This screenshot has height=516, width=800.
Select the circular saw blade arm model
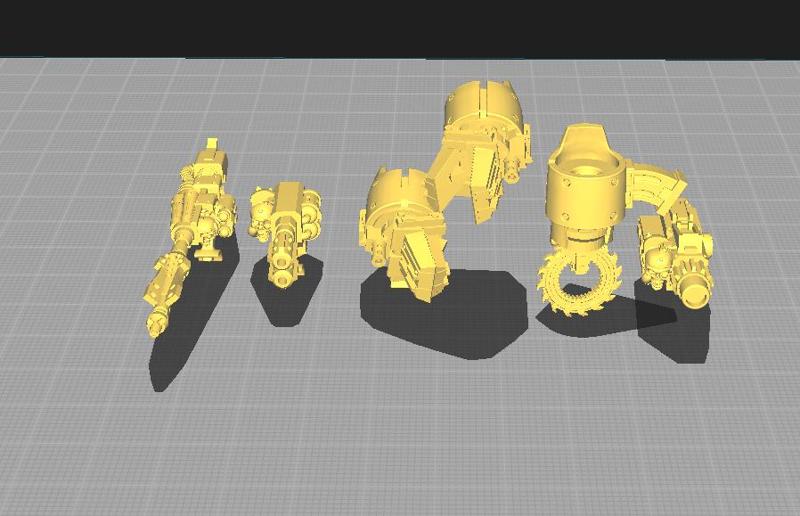click(582, 219)
